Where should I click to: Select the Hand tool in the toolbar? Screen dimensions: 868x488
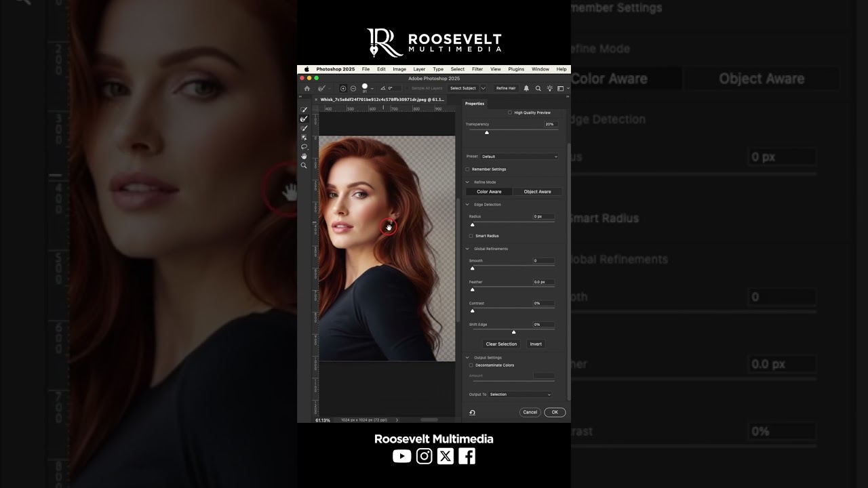pos(304,156)
